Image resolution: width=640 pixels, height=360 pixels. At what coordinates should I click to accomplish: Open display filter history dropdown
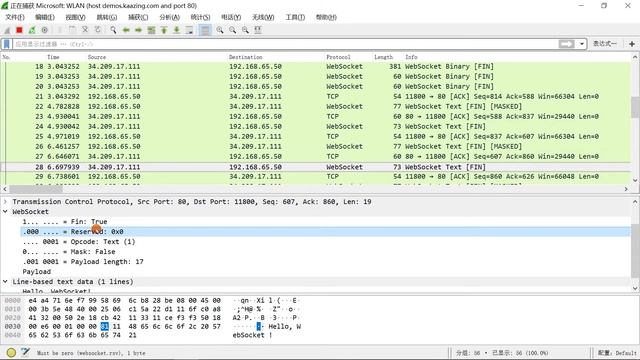click(x=582, y=44)
